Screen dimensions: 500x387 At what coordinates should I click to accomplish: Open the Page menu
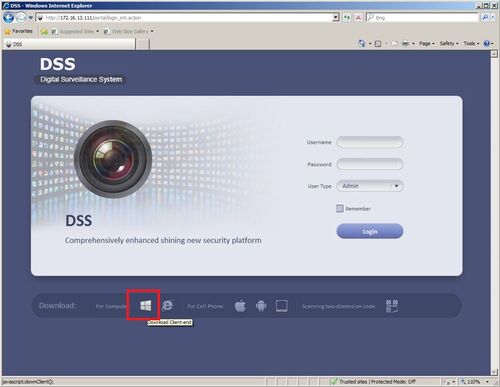[x=427, y=44]
